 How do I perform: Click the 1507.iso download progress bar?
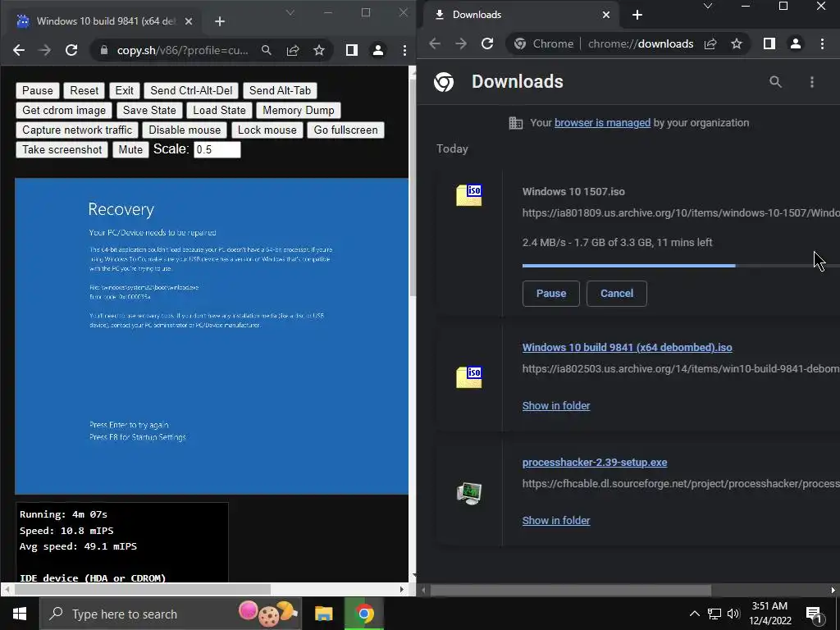pyautogui.click(x=681, y=265)
